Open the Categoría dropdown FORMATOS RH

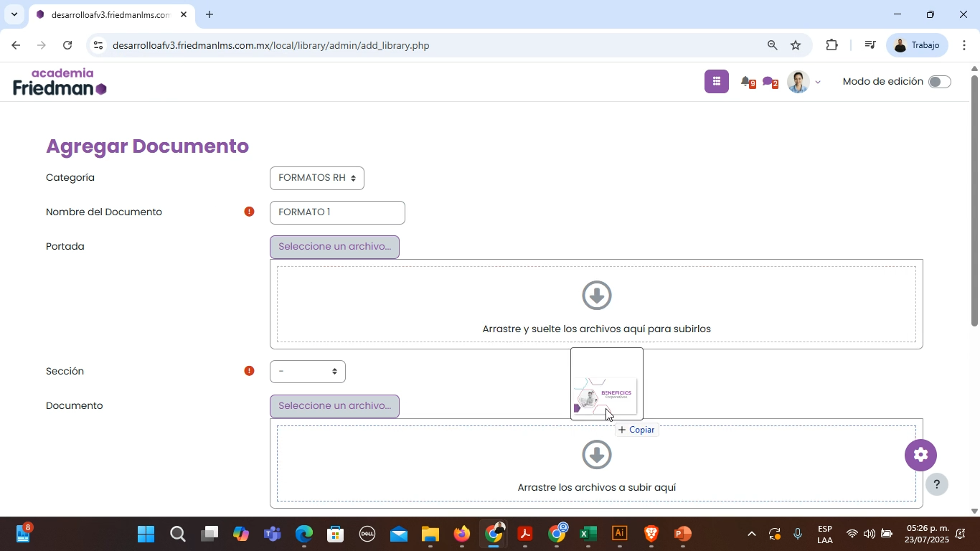317,178
